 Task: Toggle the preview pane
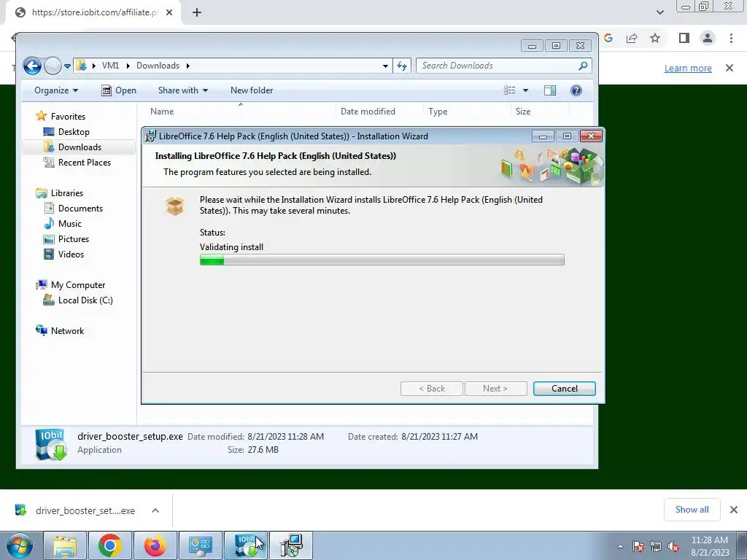click(550, 90)
